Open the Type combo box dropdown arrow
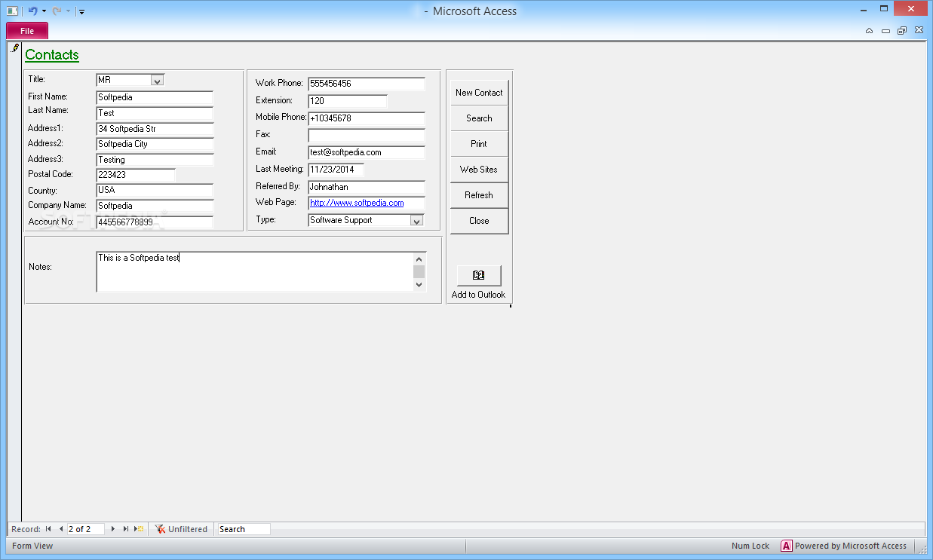This screenshot has height=560, width=933. click(416, 220)
